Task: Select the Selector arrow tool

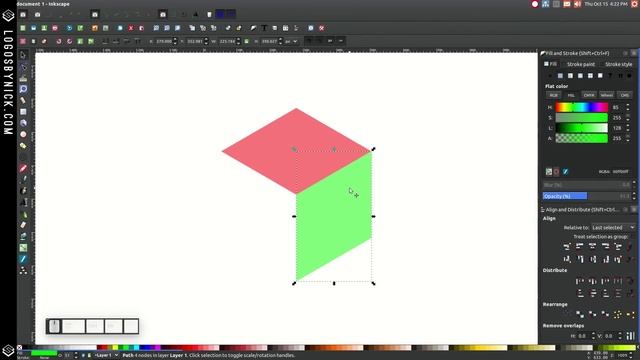Action: tap(23, 55)
